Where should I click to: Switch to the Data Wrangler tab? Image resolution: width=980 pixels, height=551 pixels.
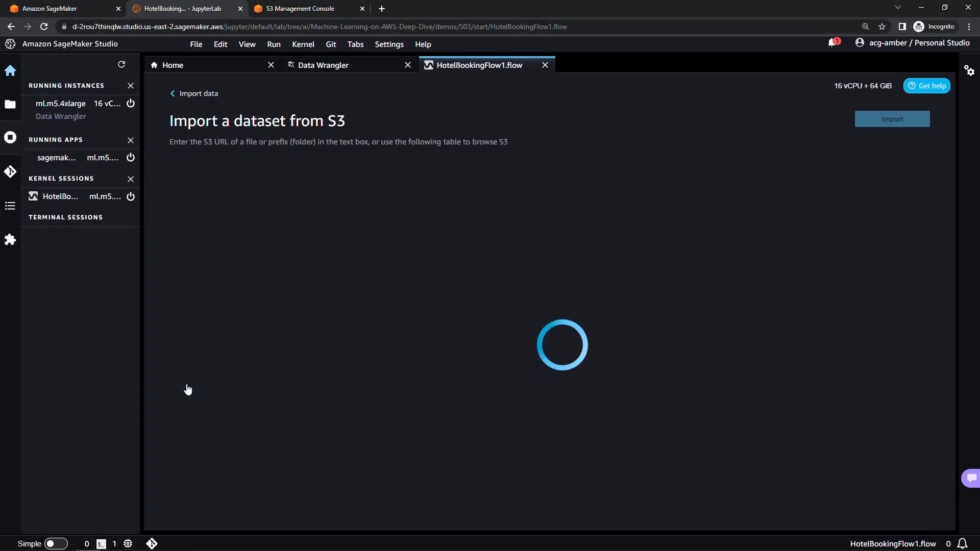tap(323, 65)
